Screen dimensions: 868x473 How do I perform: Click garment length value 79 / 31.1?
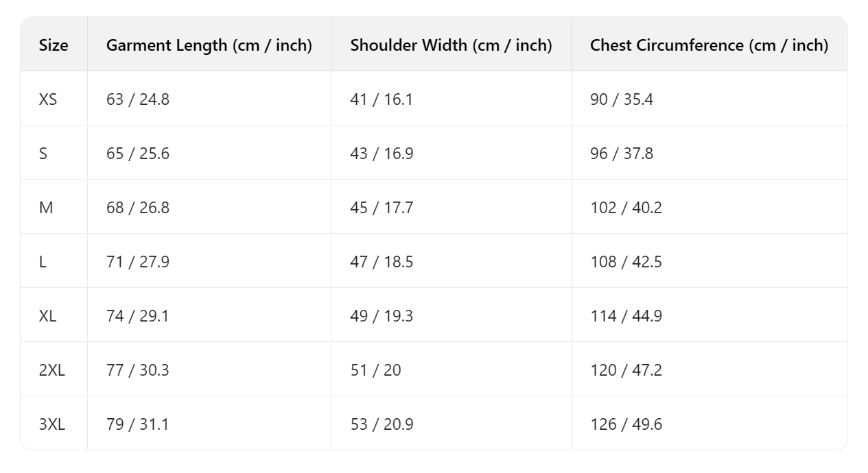pos(137,424)
